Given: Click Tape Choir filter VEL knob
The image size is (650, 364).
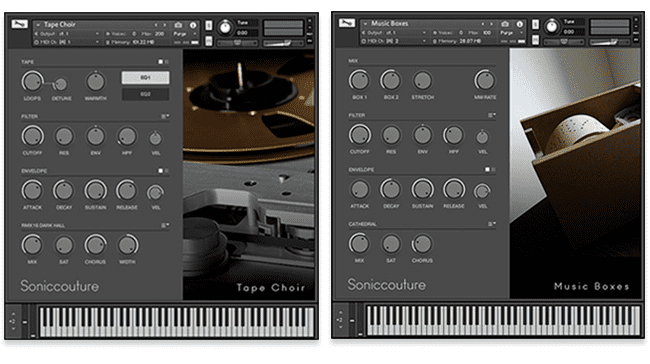Looking at the screenshot, I should 155,138.
